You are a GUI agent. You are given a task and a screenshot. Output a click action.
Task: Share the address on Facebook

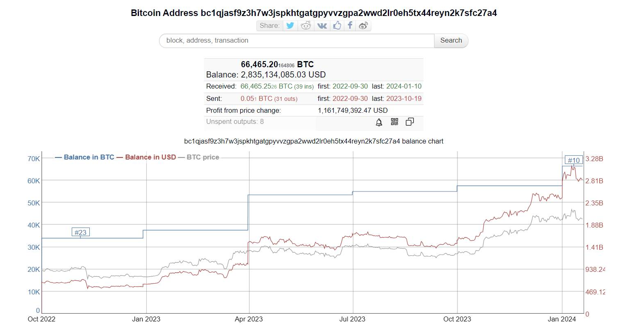[x=350, y=25]
